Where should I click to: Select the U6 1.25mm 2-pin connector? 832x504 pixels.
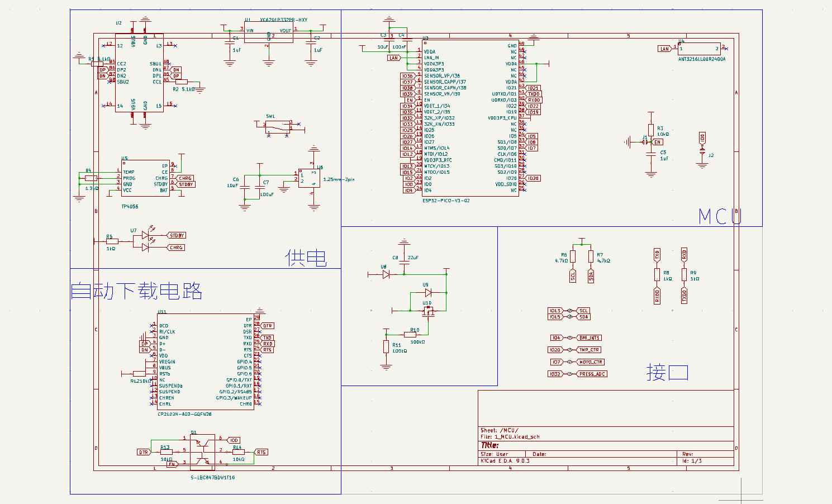tap(309, 178)
